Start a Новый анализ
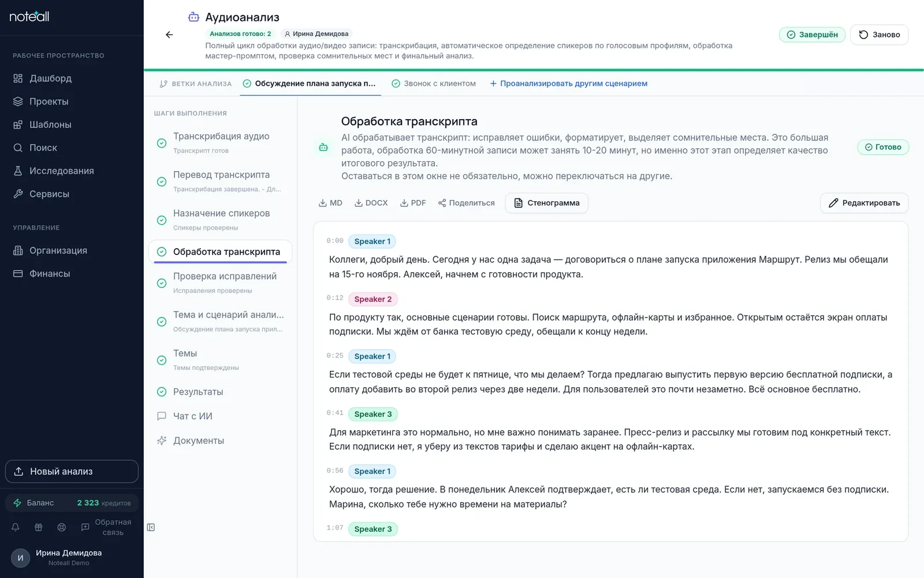924x578 pixels. pos(72,472)
